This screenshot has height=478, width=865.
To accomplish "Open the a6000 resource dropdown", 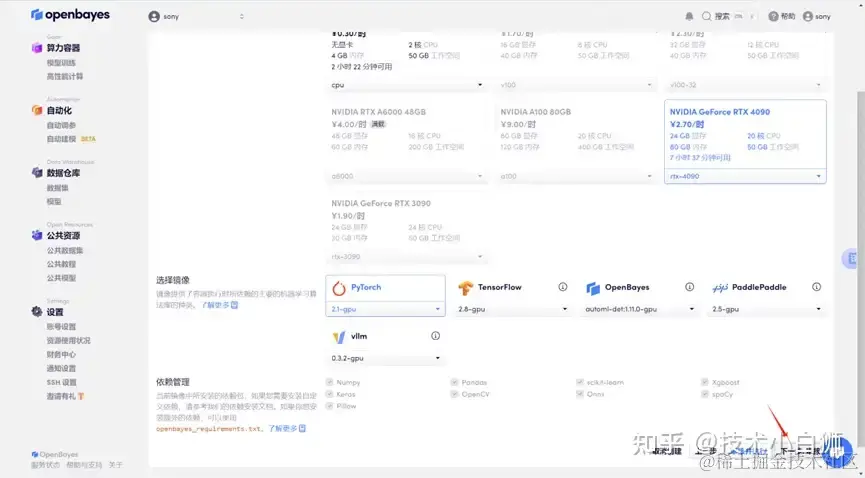I will (407, 177).
